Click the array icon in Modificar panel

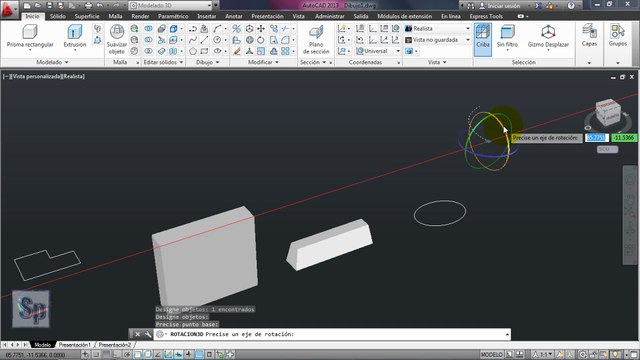coord(285,51)
